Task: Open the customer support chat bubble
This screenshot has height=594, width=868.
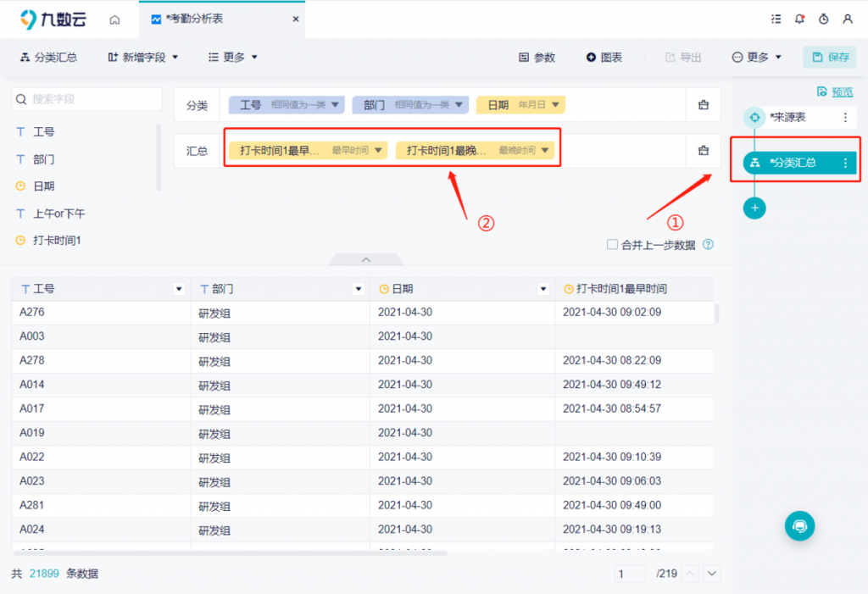Action: coord(799,525)
